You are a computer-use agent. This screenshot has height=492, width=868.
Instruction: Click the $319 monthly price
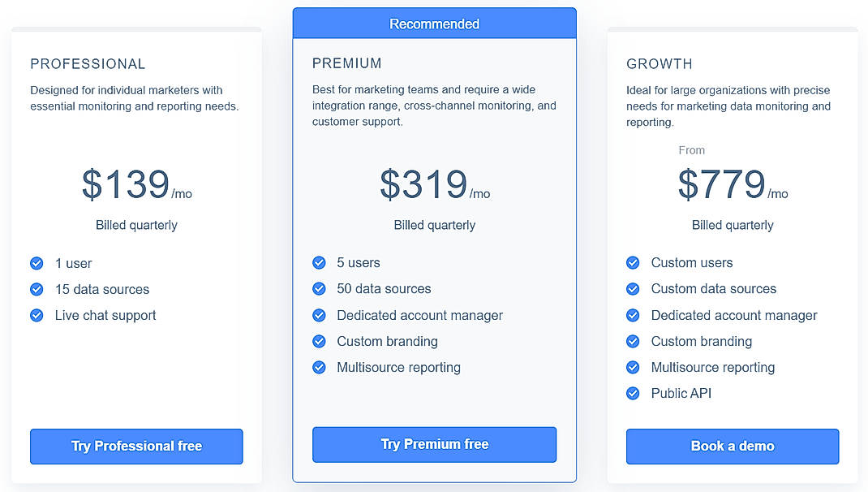(x=422, y=185)
